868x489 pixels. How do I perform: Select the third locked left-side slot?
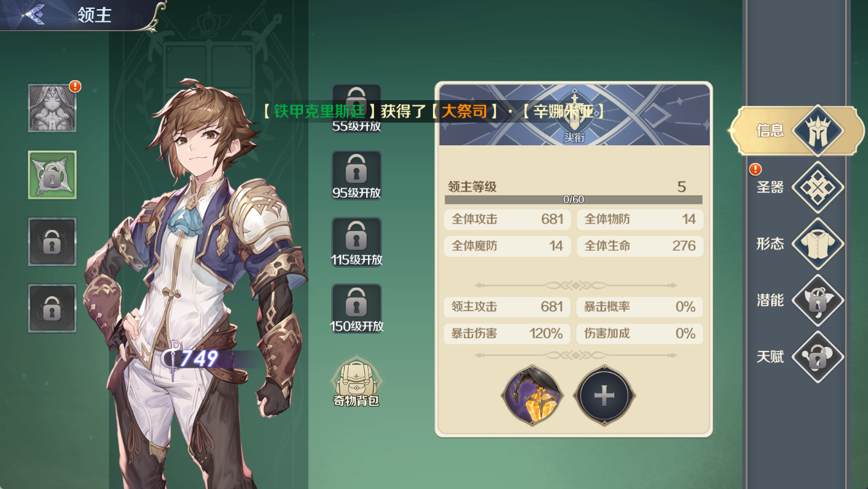52,242
